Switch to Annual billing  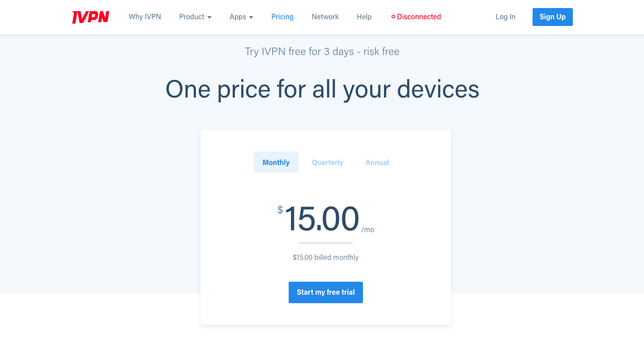point(377,162)
